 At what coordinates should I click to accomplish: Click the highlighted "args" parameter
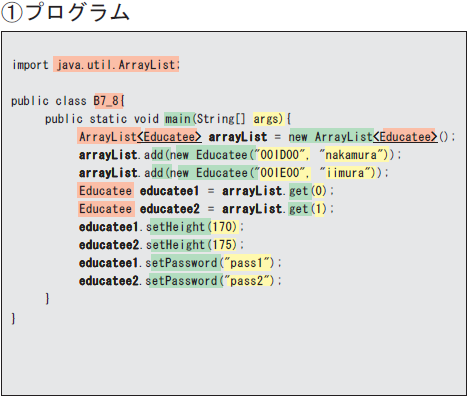(x=266, y=119)
